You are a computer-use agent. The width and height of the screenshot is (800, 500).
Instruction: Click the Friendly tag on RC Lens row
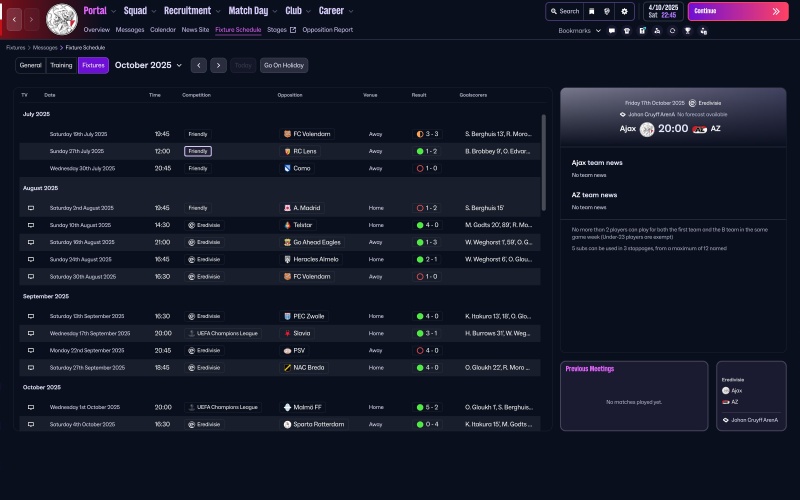(x=198, y=151)
